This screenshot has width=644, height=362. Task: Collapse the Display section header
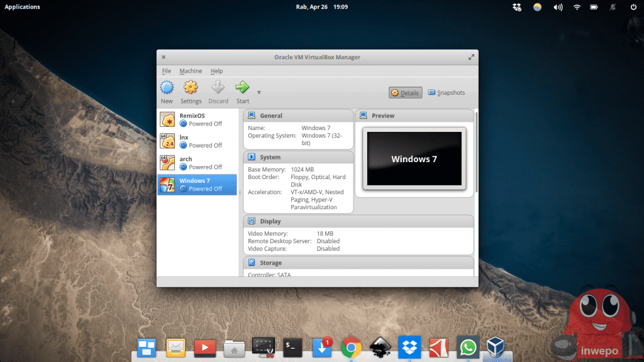(358, 221)
